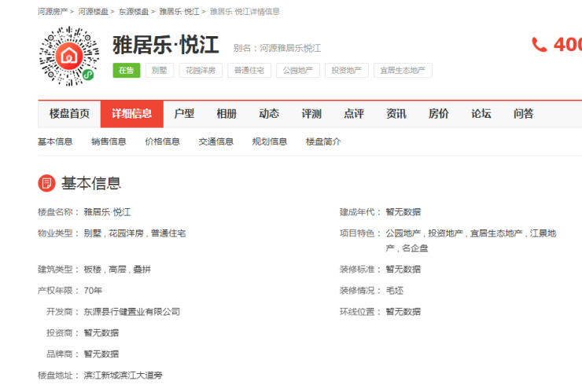Open the 论坛 tab
This screenshot has height=392, width=582.
[x=481, y=114]
